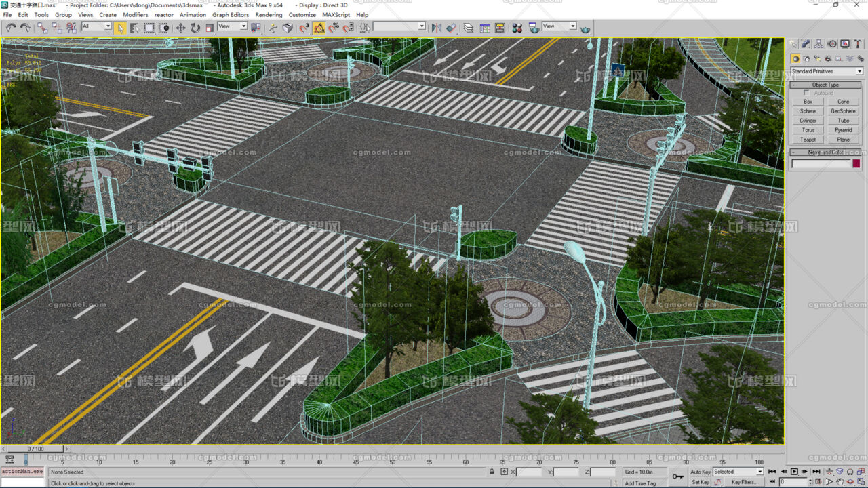Activate Select and Move tool

tap(180, 28)
